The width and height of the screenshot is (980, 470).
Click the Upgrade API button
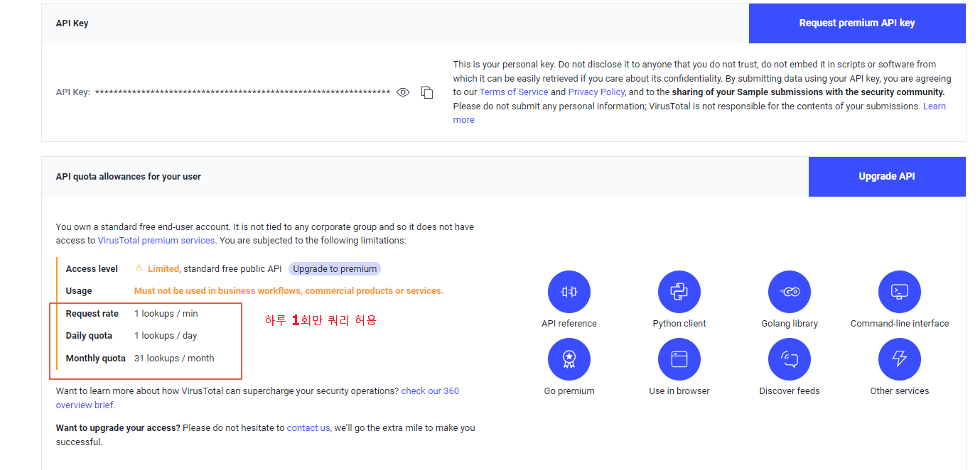887,176
